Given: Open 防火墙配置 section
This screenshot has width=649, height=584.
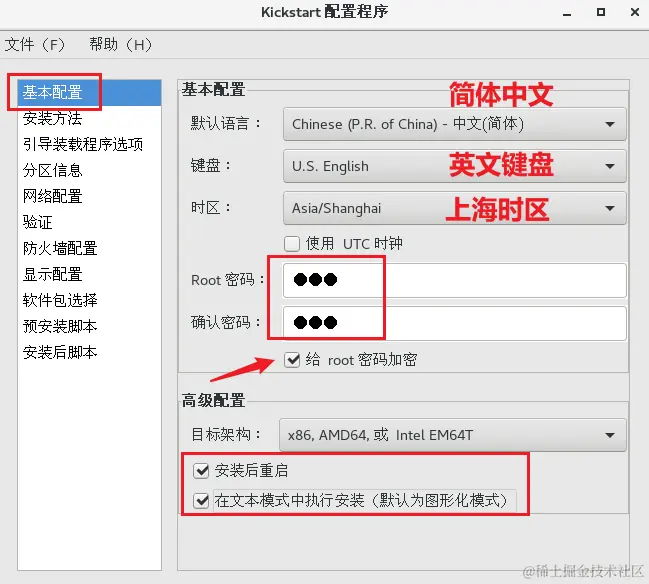Looking at the screenshot, I should pos(89,249).
